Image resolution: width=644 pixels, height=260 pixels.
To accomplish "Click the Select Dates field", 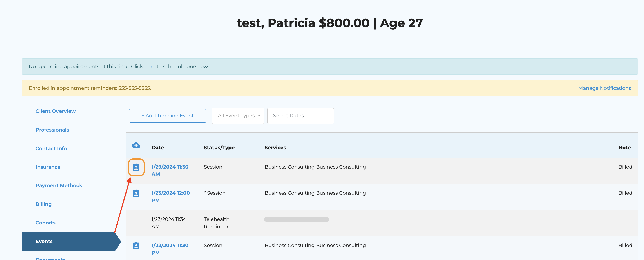I will click(300, 116).
